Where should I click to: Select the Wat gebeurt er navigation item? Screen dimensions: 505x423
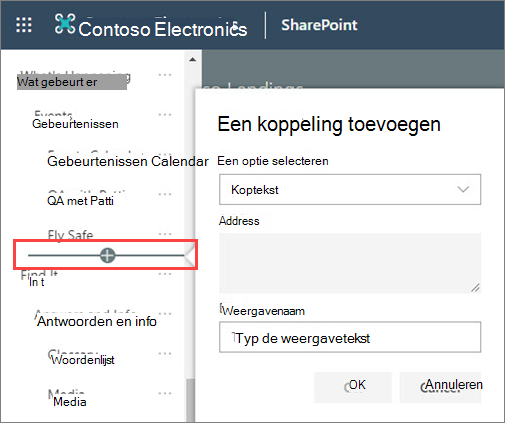72,82
